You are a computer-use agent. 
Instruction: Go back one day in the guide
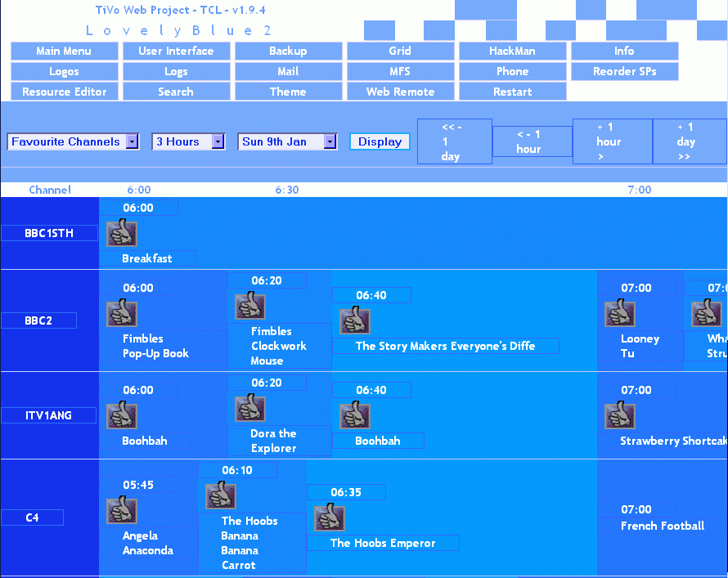click(x=455, y=141)
